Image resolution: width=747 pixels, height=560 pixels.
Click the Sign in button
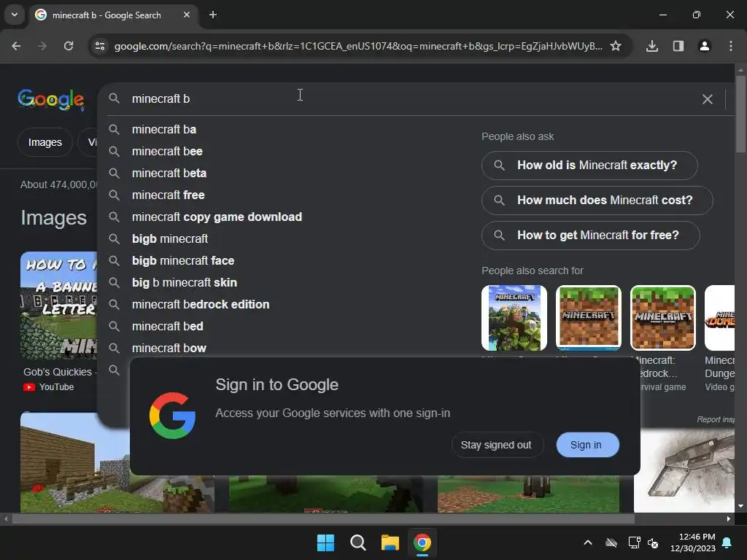point(588,445)
